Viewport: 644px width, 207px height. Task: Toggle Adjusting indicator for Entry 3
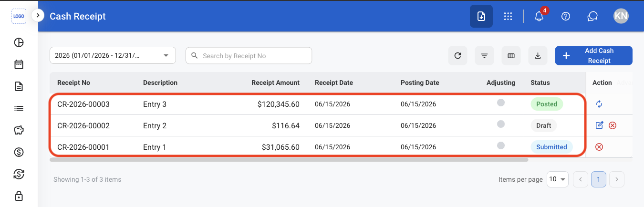[x=500, y=103]
